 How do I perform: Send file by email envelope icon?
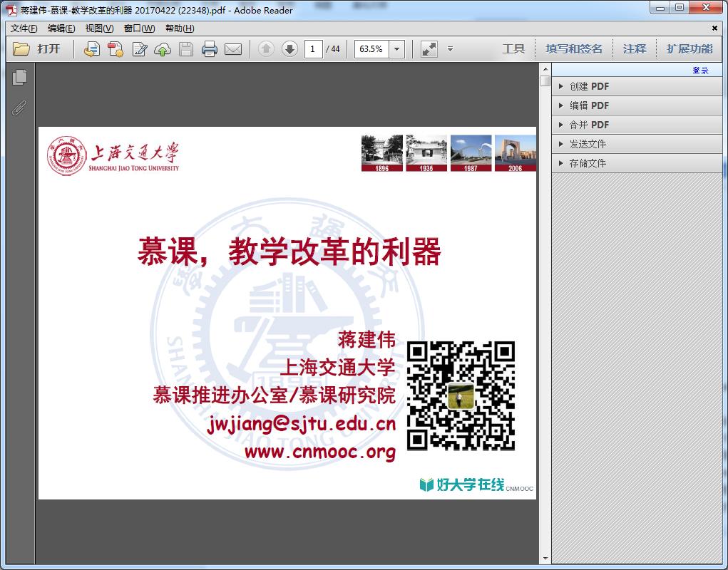pos(233,49)
